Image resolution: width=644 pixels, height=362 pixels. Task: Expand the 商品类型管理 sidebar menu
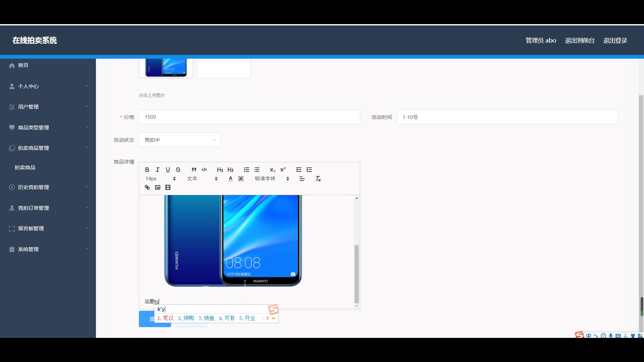pos(48,127)
